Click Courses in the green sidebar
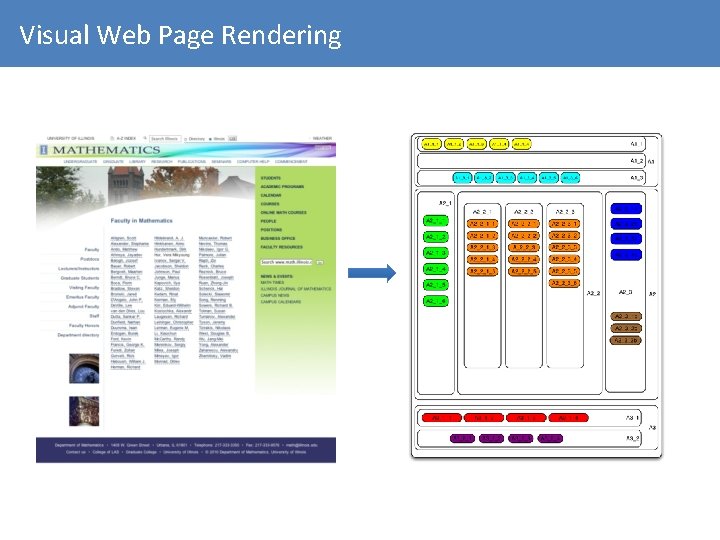 (270, 204)
